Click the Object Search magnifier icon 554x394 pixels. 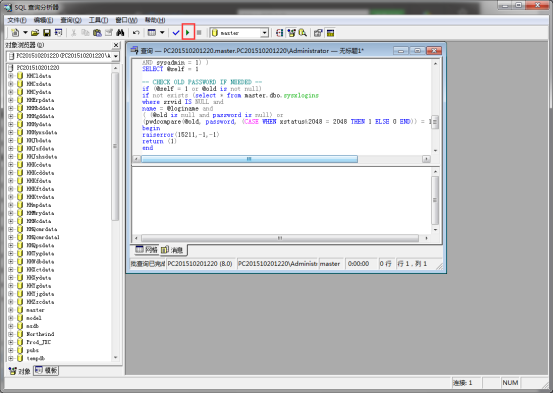(x=303, y=33)
